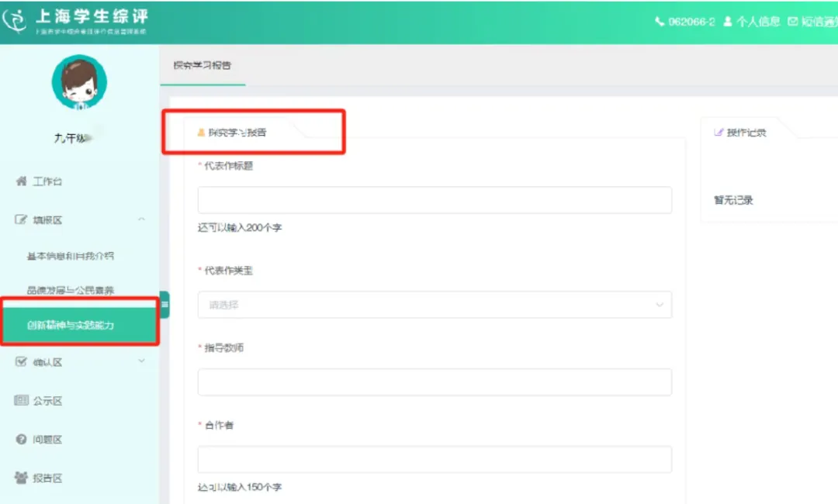Collapse the 填报区 section arrow
The width and height of the screenshot is (838, 504).
(x=142, y=219)
